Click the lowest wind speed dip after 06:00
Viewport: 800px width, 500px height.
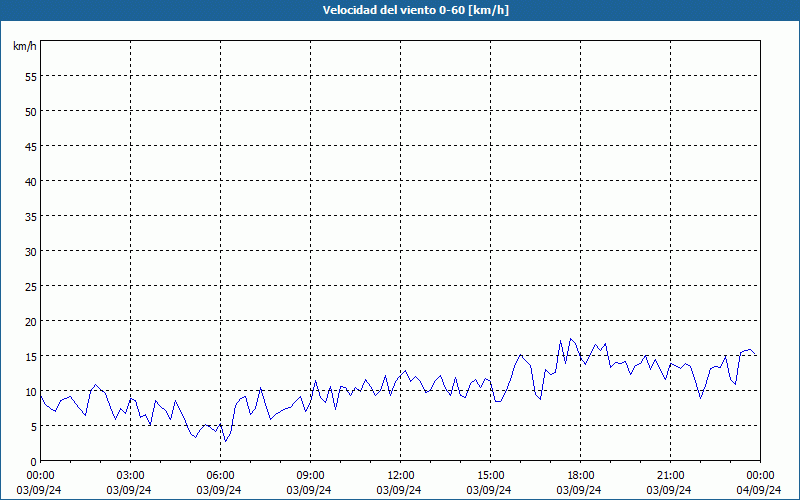pos(226,441)
